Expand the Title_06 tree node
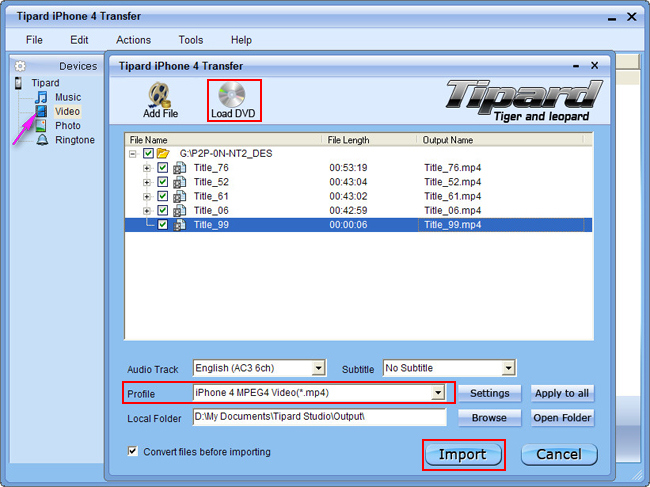Image resolution: width=650 pixels, height=487 pixels. (x=146, y=211)
